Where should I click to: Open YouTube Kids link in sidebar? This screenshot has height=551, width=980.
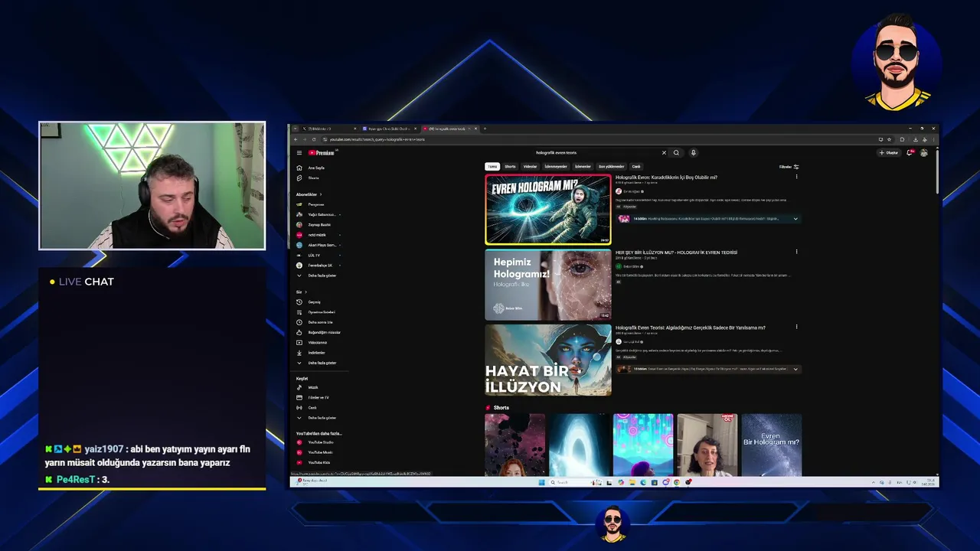tap(319, 462)
